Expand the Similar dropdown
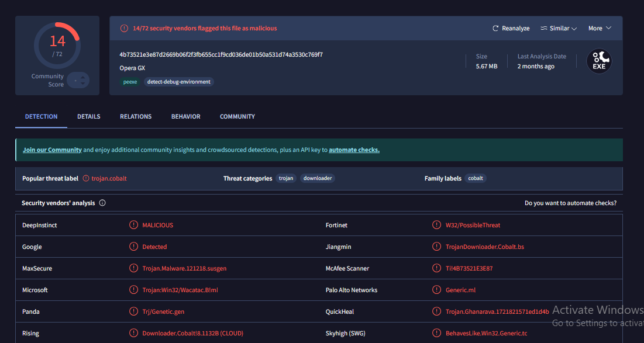 [559, 28]
